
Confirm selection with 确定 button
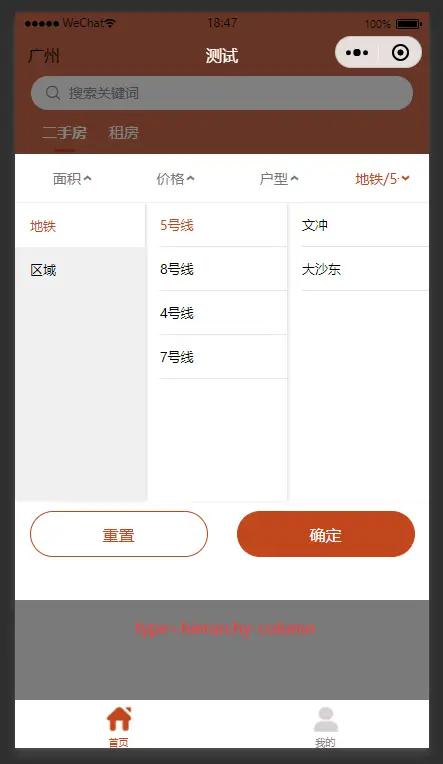point(326,534)
